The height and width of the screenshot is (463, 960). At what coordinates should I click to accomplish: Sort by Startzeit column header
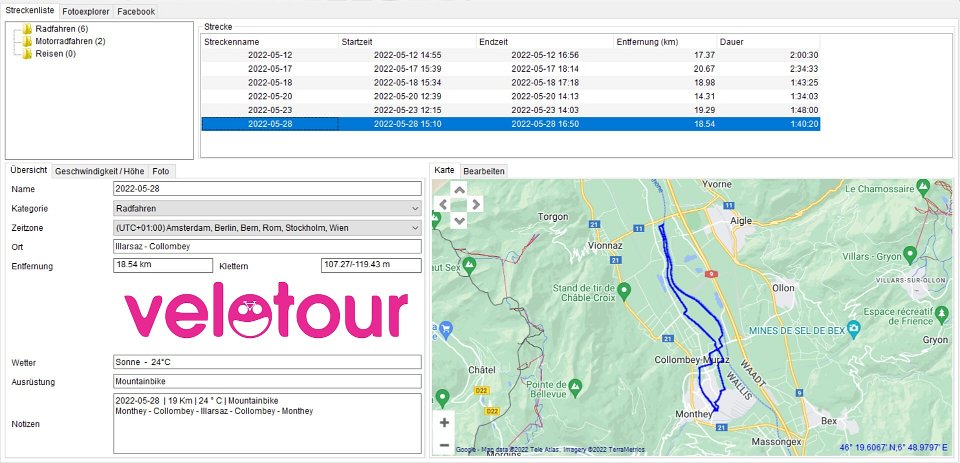click(x=407, y=42)
